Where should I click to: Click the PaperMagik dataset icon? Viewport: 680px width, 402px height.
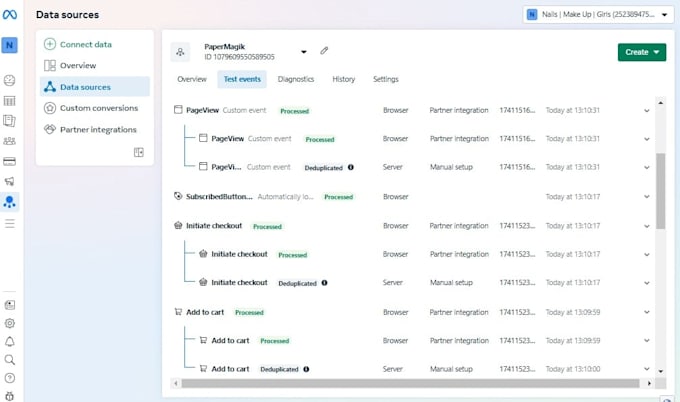180,52
